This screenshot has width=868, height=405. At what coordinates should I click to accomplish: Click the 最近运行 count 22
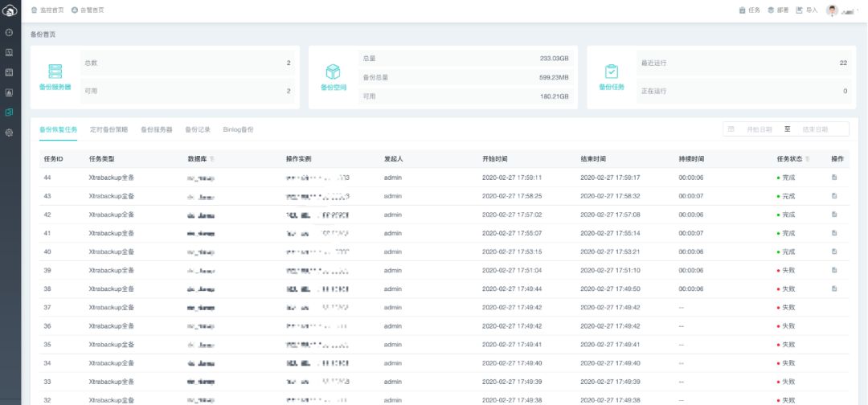click(843, 63)
